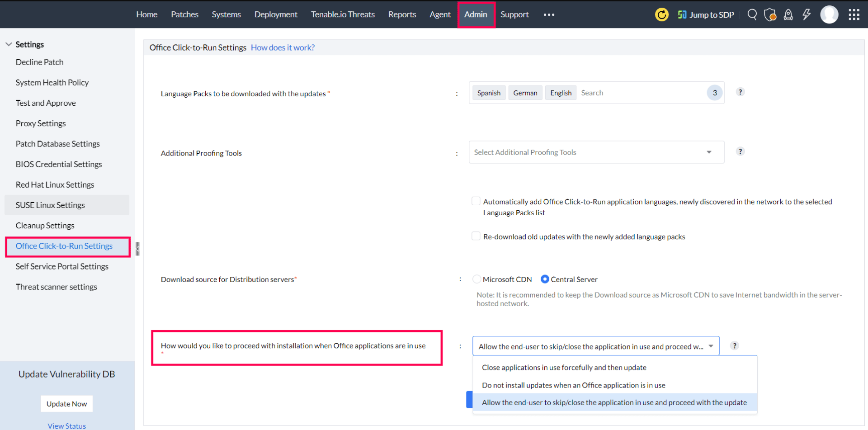Open the Tenable.io Threats tab
The image size is (868, 430).
343,14
